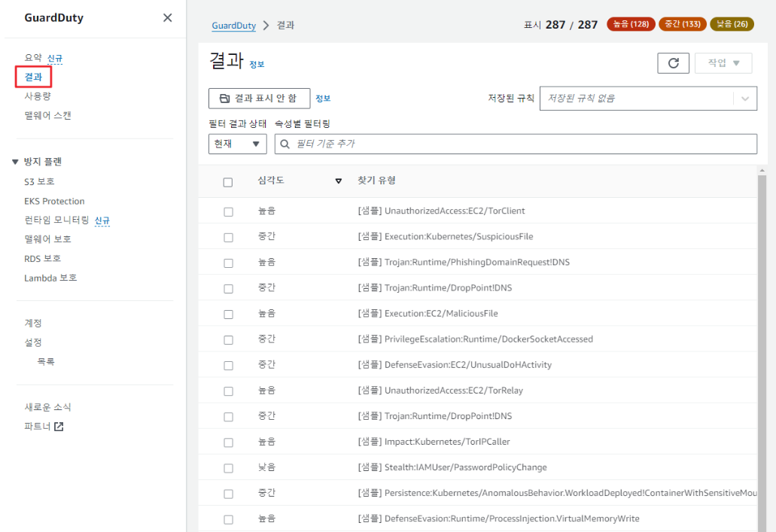Click 정보 link next to 결과 표시 안 함

323,99
